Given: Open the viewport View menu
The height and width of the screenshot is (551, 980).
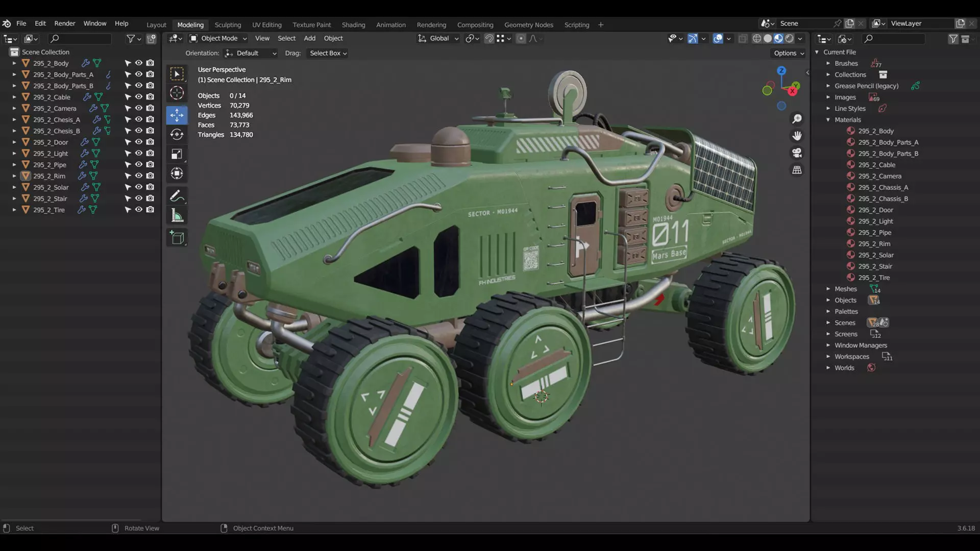Looking at the screenshot, I should pyautogui.click(x=262, y=38).
